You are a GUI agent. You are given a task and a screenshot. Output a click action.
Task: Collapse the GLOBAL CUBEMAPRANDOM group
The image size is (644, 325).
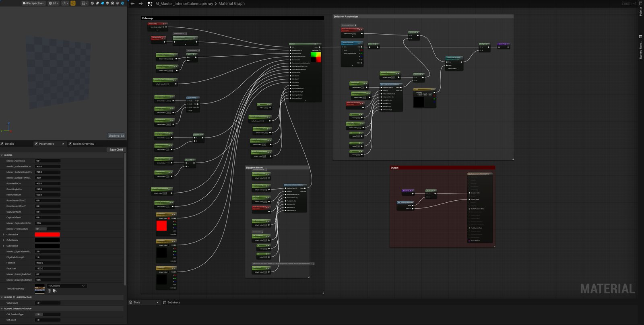[x=2, y=309]
